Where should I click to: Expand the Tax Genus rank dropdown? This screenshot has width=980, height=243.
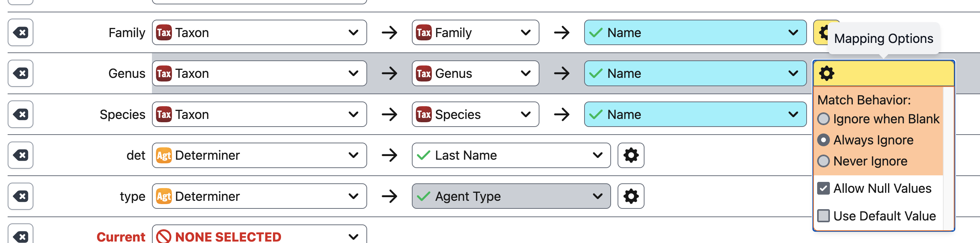475,73
